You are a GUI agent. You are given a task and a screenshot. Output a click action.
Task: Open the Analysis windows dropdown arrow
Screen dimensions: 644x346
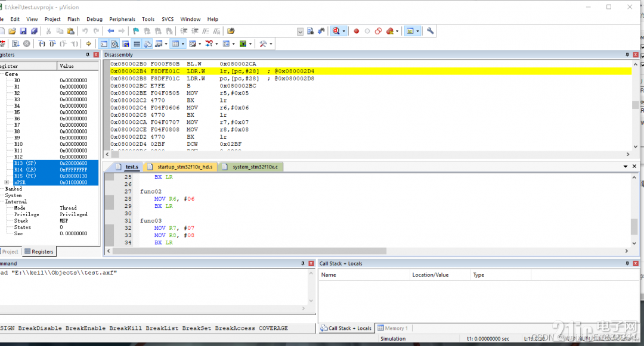(x=216, y=44)
